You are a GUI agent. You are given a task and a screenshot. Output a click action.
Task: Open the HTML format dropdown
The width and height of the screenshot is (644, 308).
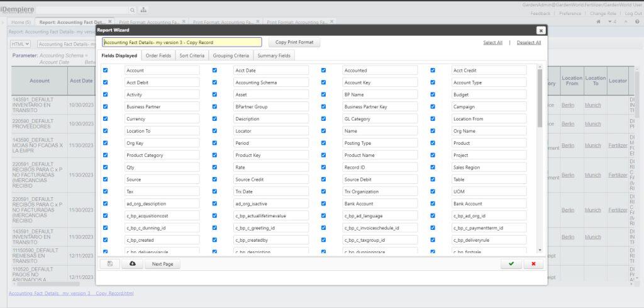pyautogui.click(x=20, y=44)
